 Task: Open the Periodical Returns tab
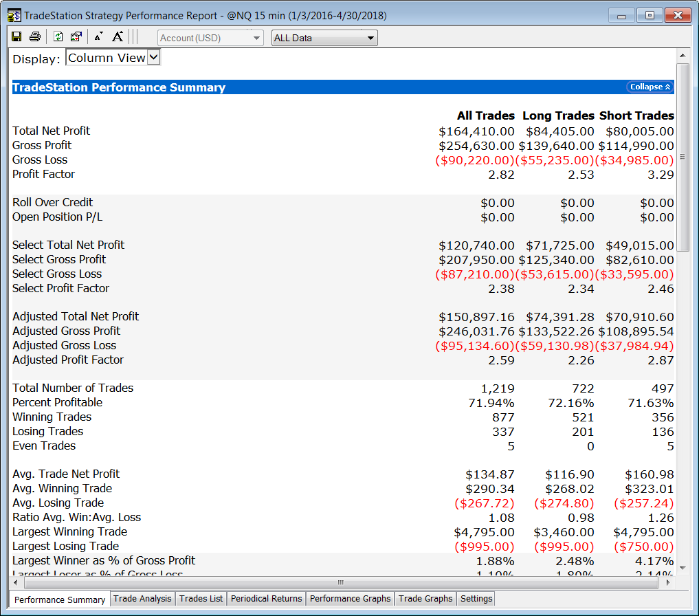coord(267,599)
